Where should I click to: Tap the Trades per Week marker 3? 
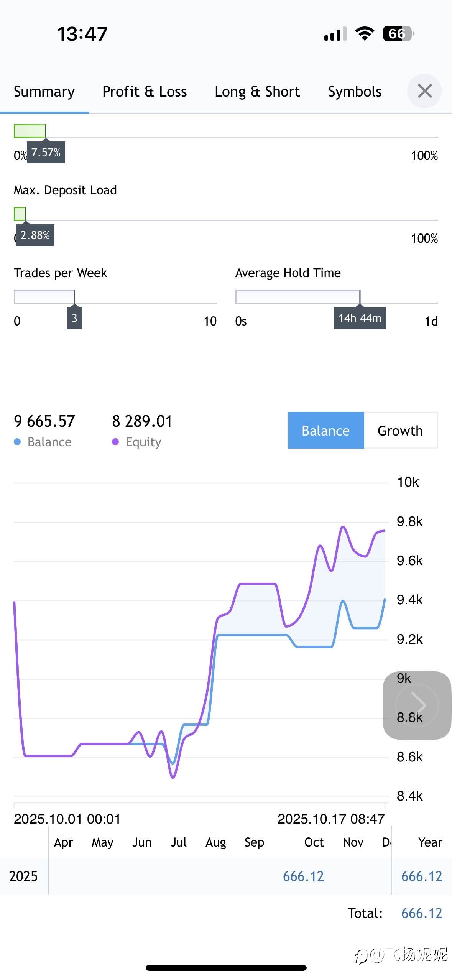tap(74, 318)
